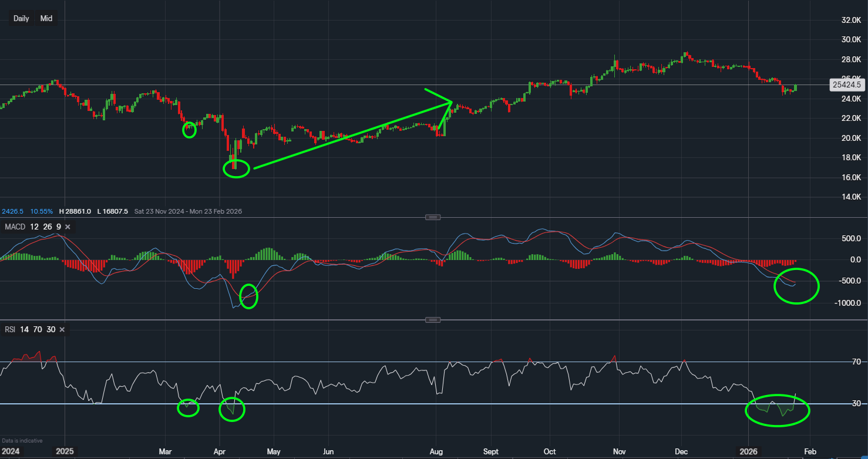This screenshot has height=459, width=868.
Task: Click the panel divider handle above the MACD pane
Action: [433, 217]
